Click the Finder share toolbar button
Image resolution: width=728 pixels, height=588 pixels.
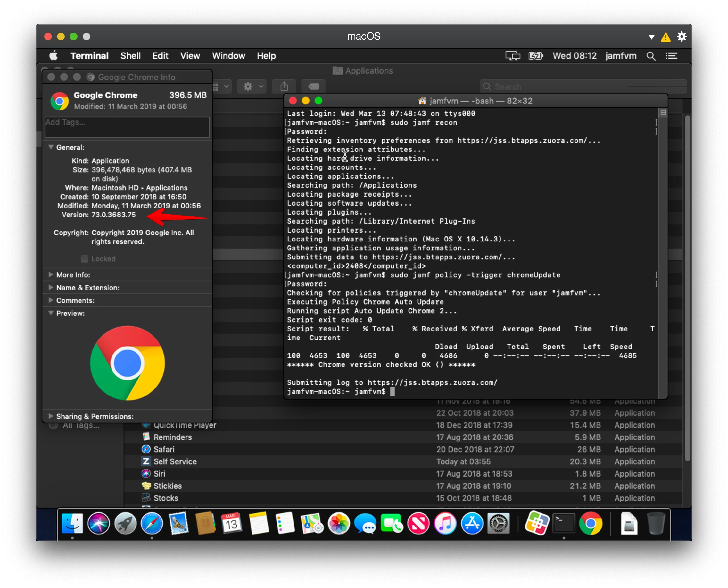(x=284, y=87)
